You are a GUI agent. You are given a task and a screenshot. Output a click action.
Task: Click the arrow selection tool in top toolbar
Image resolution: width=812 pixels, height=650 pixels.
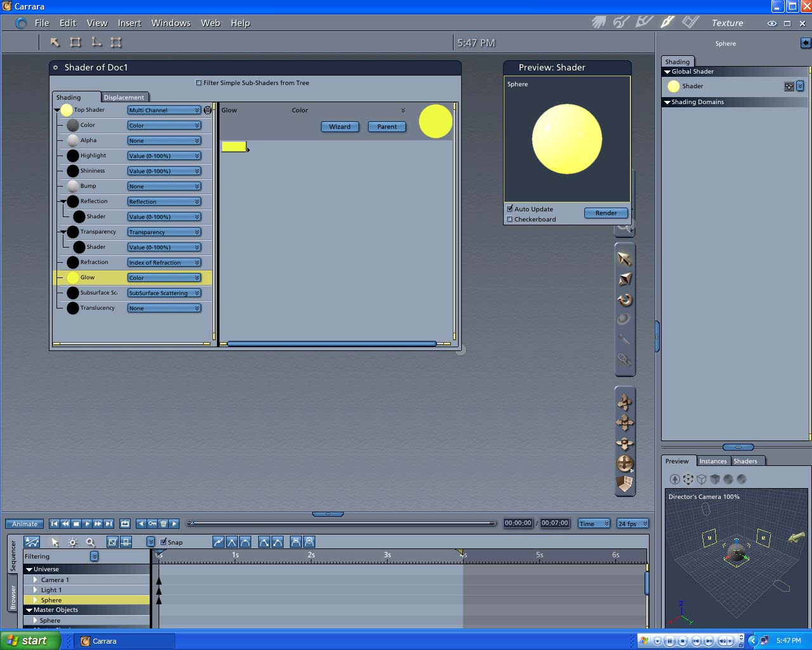coord(55,43)
